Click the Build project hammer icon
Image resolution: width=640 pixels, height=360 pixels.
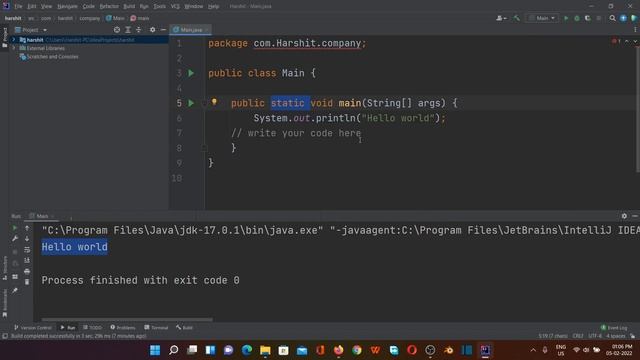[517, 18]
